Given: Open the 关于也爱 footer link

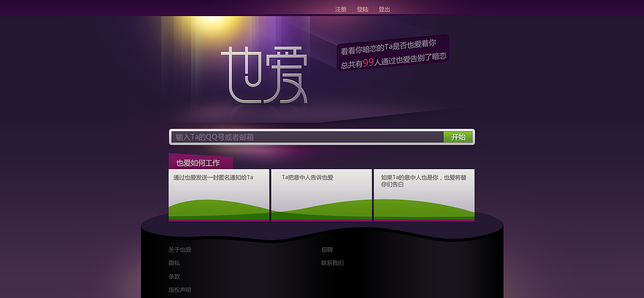Looking at the screenshot, I should (x=180, y=250).
